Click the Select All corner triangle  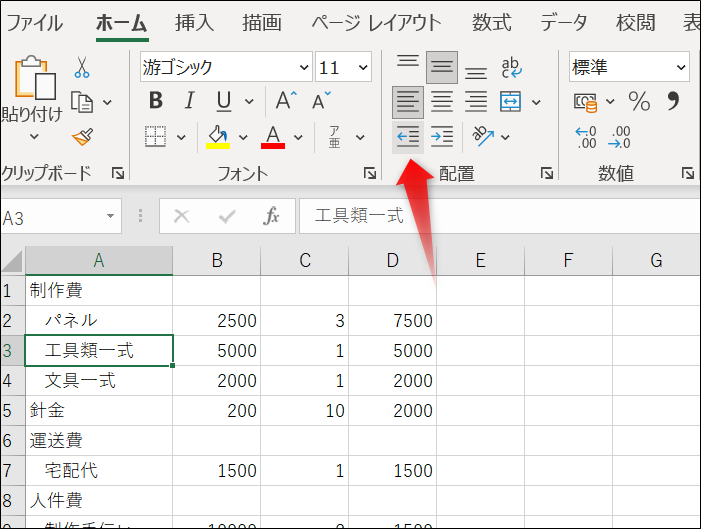click(13, 260)
